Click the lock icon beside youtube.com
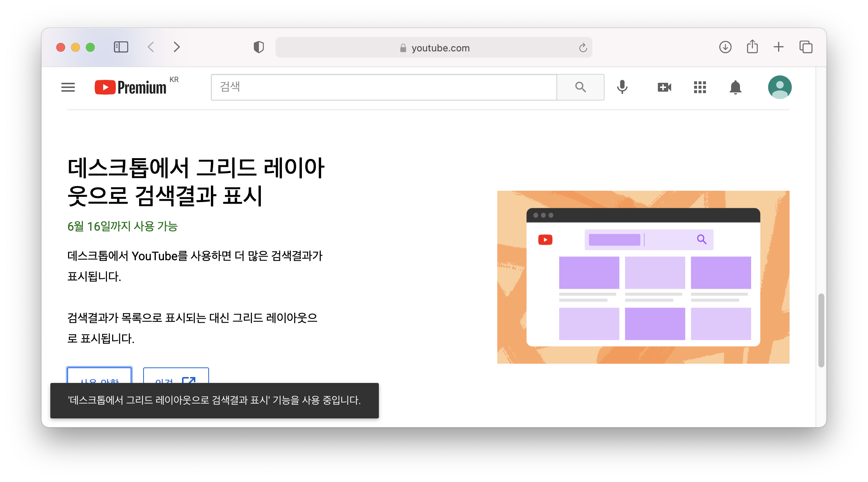This screenshot has width=868, height=482. pos(403,48)
